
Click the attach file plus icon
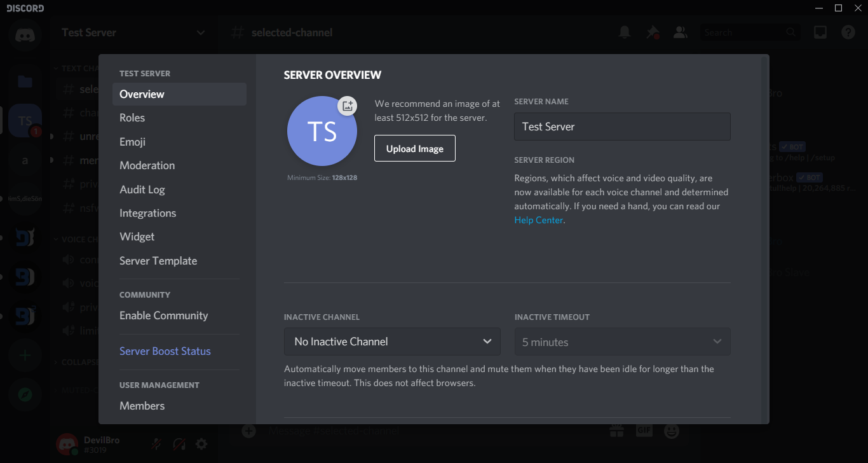pyautogui.click(x=248, y=431)
